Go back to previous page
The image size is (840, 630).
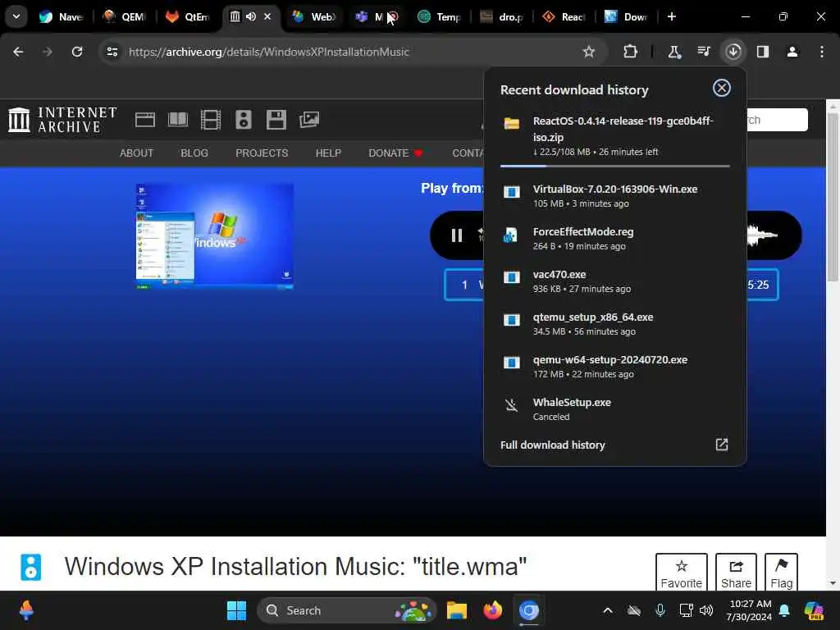18,52
